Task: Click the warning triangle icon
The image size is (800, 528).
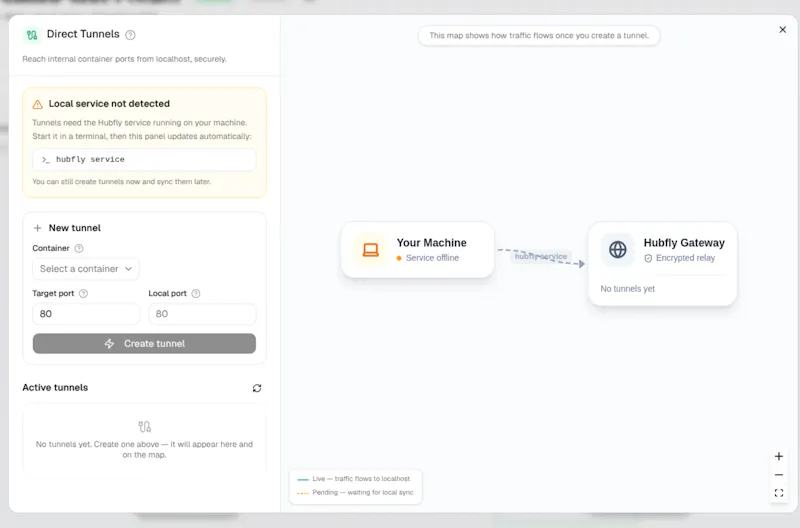Action: [x=38, y=104]
